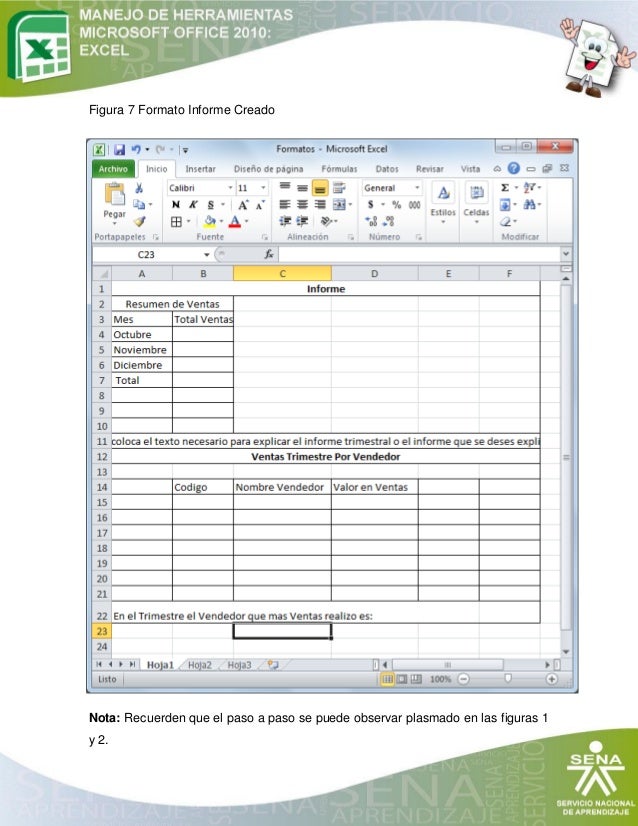
Task: Click the Undo arrow icon
Action: pos(136,150)
